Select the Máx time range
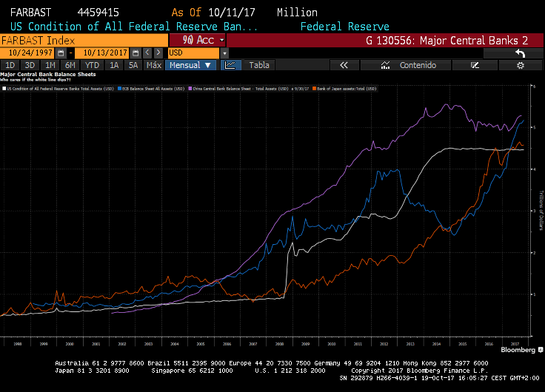Viewport: 545px width, 392px height. [x=154, y=65]
